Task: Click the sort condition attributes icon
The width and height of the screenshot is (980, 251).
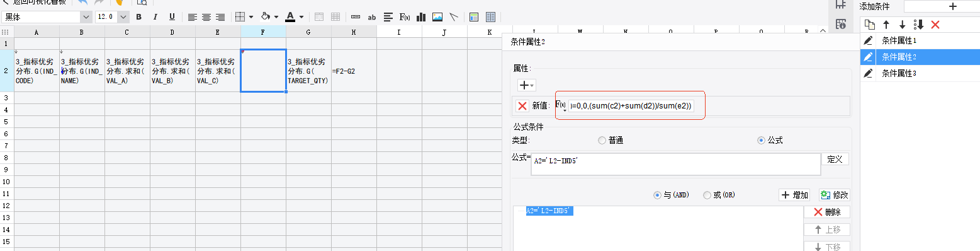Action: pyautogui.click(x=918, y=24)
